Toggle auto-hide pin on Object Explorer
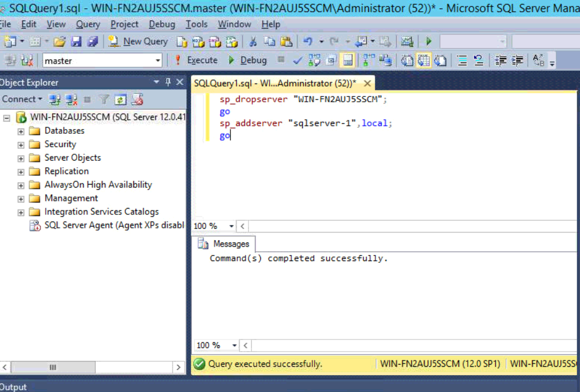 pos(168,82)
